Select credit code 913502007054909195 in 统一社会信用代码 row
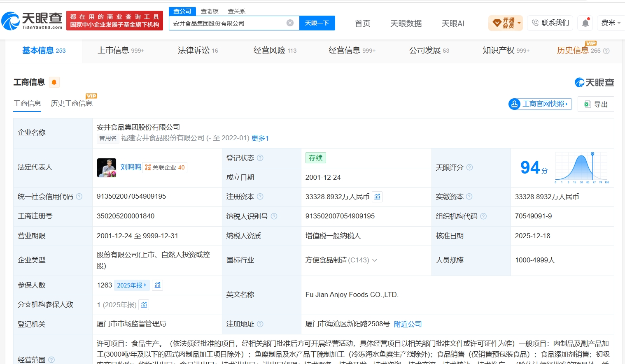This screenshot has height=364, width=625. tap(131, 197)
